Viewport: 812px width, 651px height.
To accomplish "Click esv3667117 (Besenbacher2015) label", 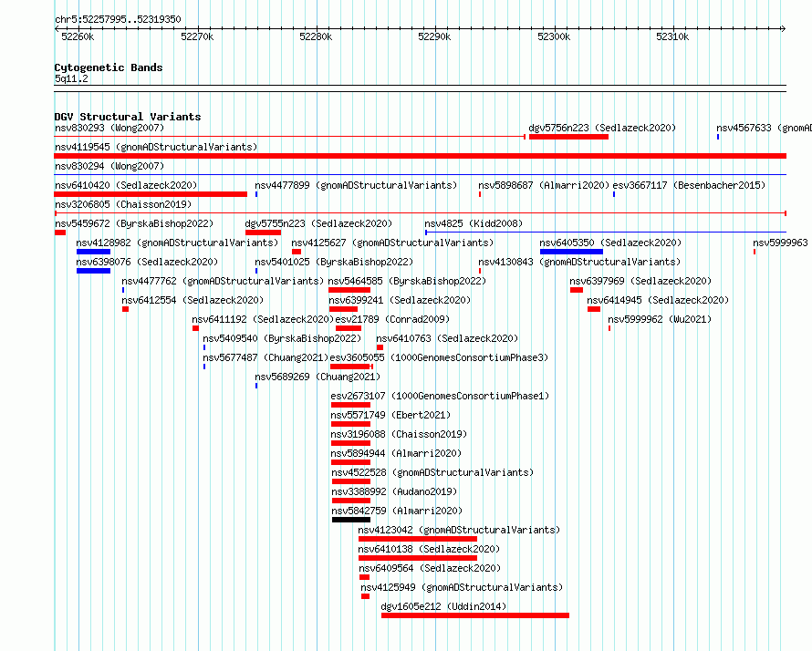I will 689,185.
